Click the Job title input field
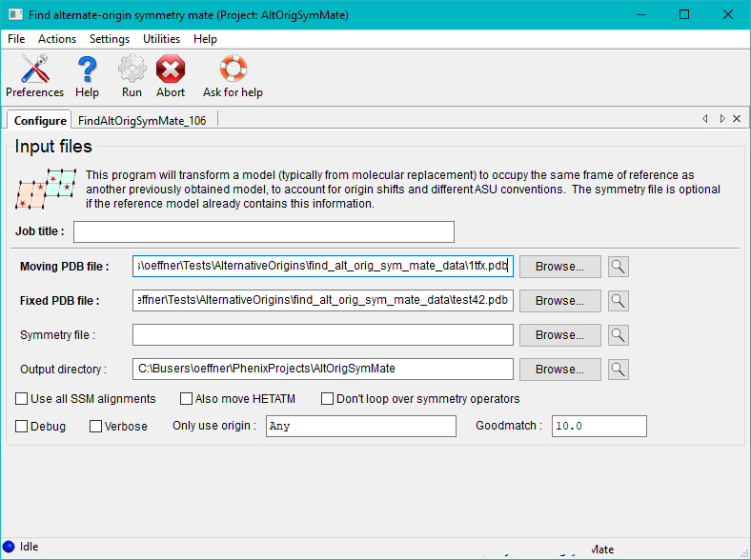Viewport: 751px width, 560px height. click(264, 232)
